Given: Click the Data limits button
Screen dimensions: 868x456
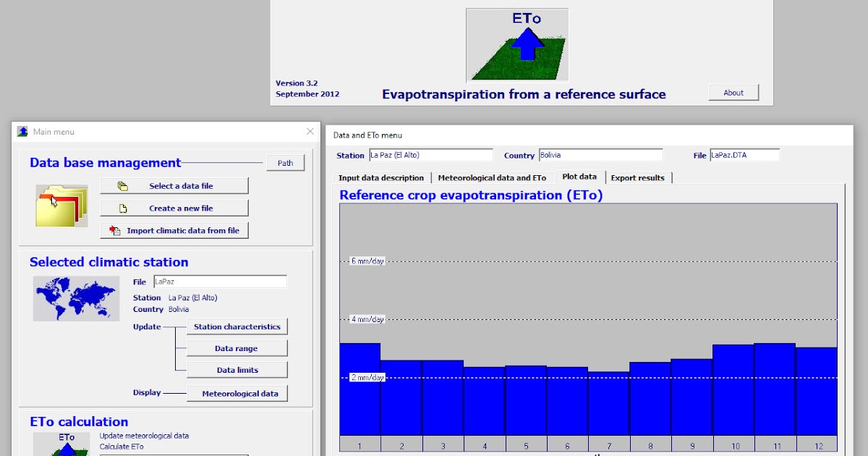Looking at the screenshot, I should pyautogui.click(x=237, y=370).
